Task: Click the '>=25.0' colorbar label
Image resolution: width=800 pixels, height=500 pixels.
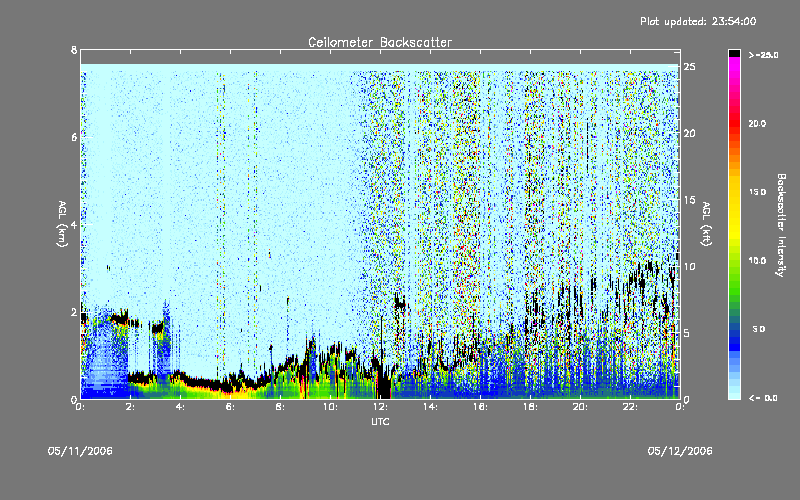Action: (x=763, y=55)
